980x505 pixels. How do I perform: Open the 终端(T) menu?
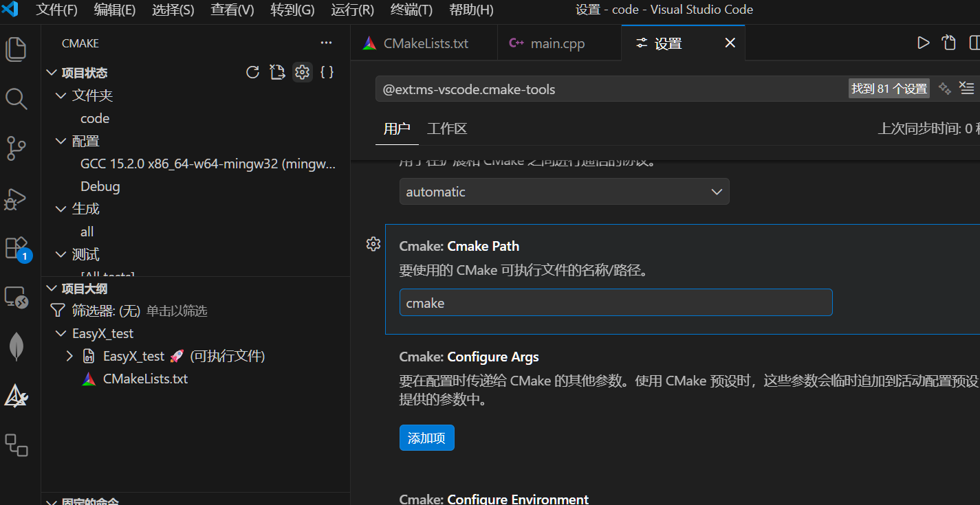[411, 10]
